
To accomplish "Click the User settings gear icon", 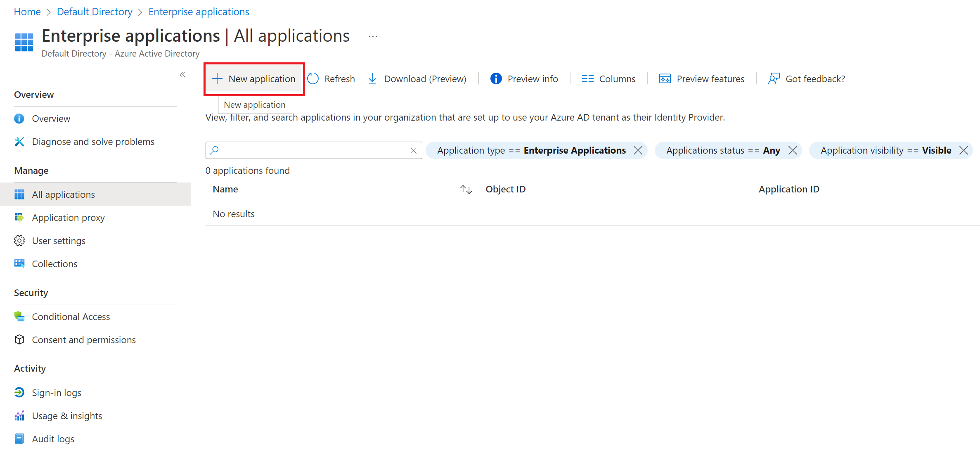I will [19, 241].
